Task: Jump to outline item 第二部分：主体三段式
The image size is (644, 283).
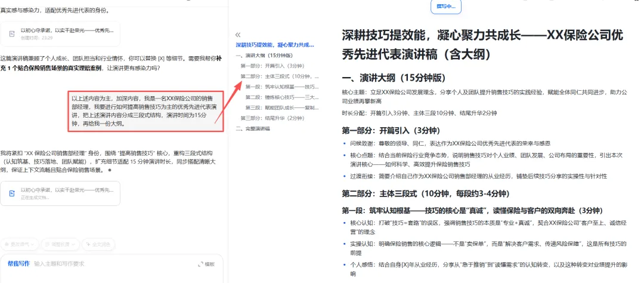Action: (279, 76)
